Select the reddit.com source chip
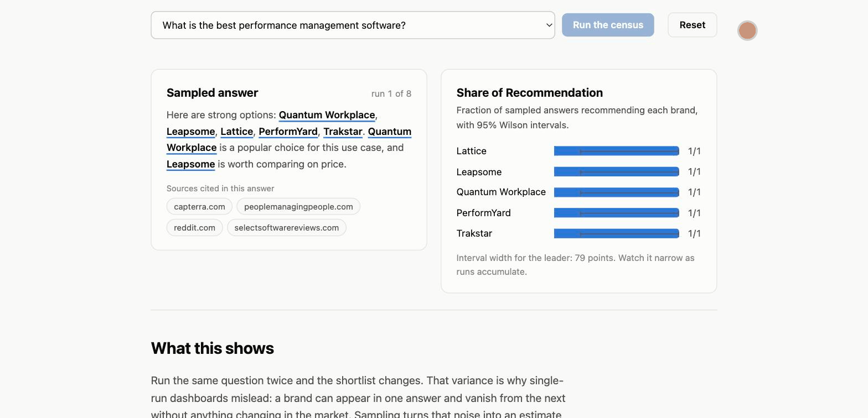Screen dimensions: 868x418 point(194,228)
